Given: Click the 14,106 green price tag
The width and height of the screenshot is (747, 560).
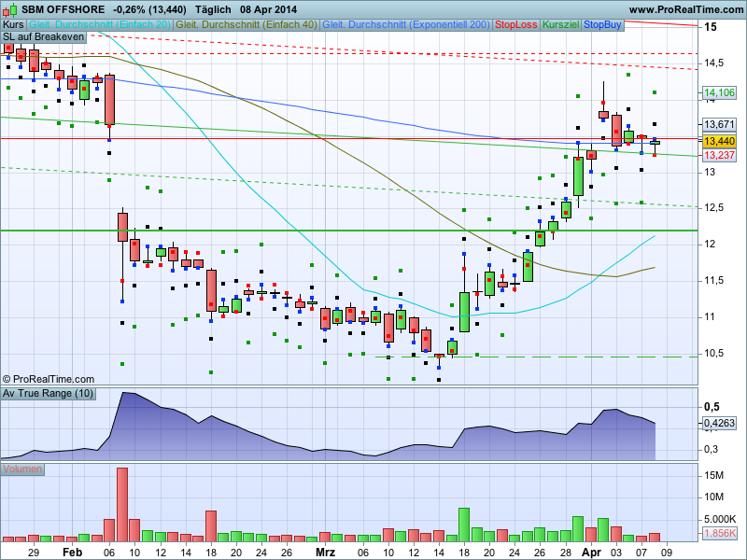Looking at the screenshot, I should tap(719, 92).
